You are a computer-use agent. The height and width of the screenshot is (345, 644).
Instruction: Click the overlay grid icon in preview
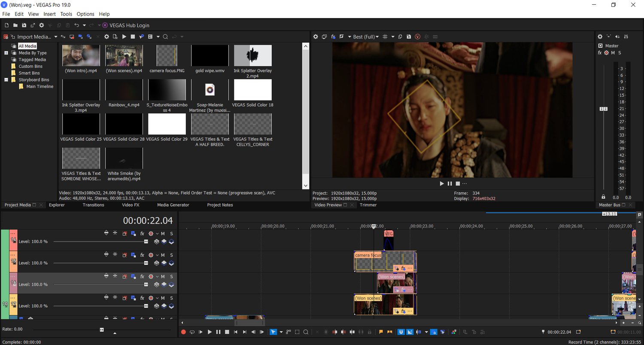[385, 37]
